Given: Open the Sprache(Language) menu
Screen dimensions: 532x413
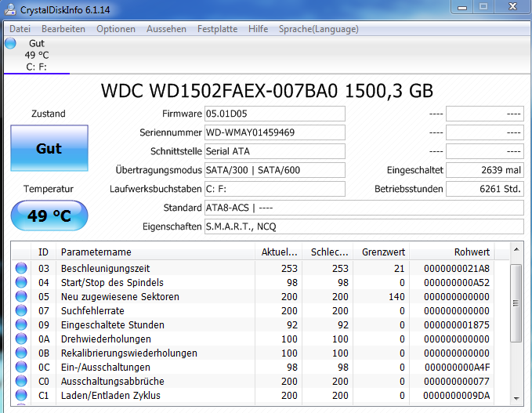Looking at the screenshot, I should click(319, 29).
